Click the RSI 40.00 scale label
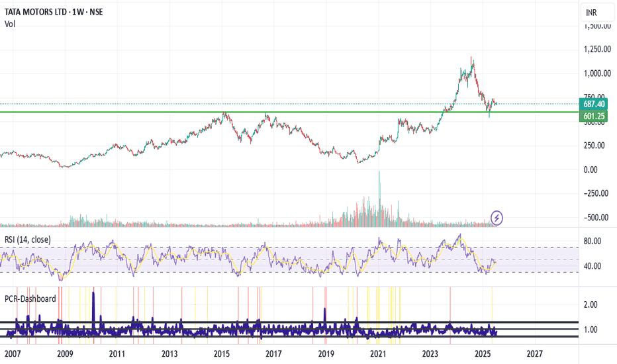617x364 pixels. [x=593, y=266]
